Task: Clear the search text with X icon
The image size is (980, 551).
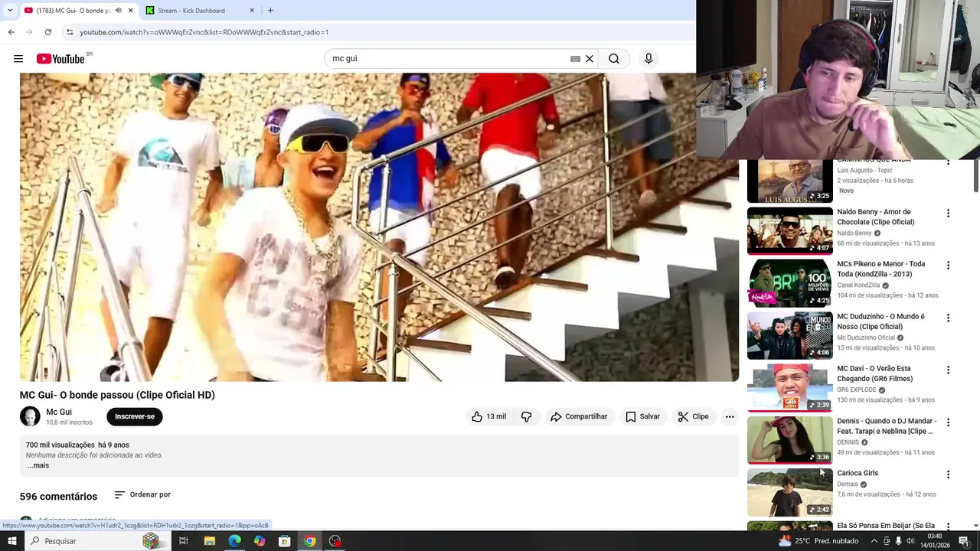Action: click(x=590, y=59)
